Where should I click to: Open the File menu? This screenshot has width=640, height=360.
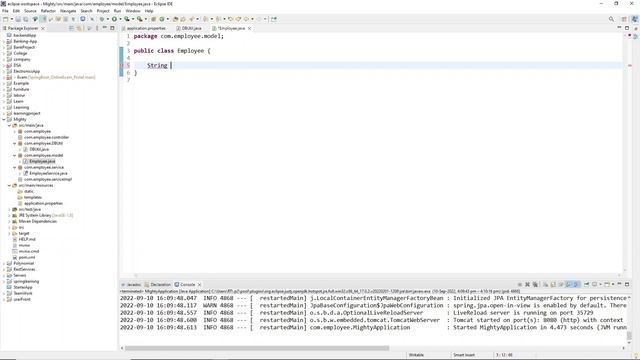(x=5, y=11)
